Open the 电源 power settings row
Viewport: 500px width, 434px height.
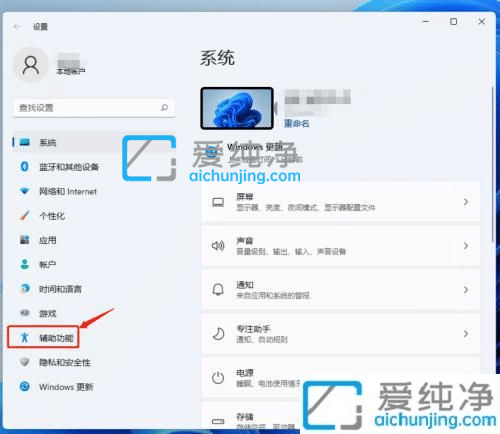coord(341,378)
